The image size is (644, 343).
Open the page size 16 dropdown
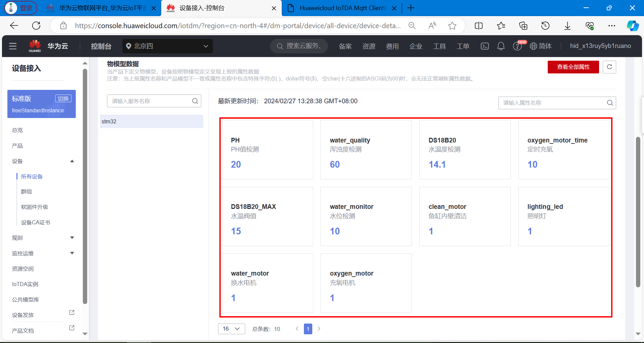[x=231, y=329]
